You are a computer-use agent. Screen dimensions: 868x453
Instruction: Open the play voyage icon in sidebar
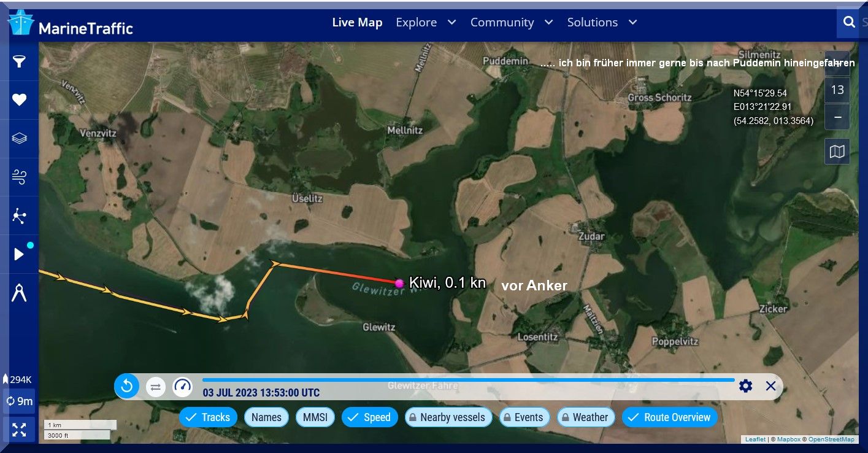point(20,254)
